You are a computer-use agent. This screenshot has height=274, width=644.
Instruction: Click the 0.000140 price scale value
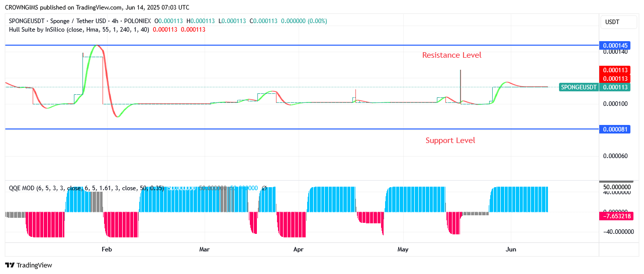615,52
